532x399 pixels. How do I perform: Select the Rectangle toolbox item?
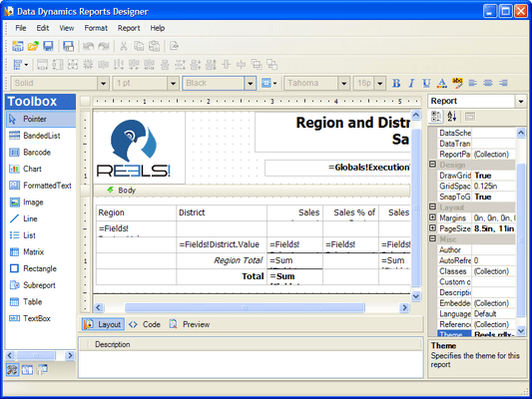41,268
